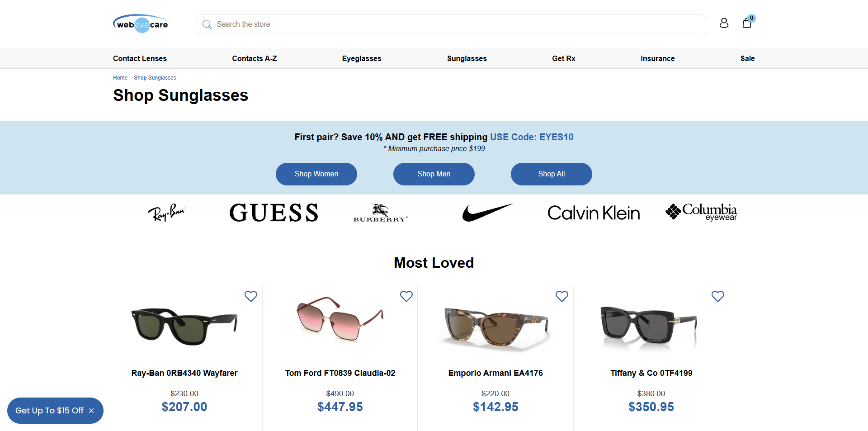Open the Contact Lenses menu

tap(140, 58)
